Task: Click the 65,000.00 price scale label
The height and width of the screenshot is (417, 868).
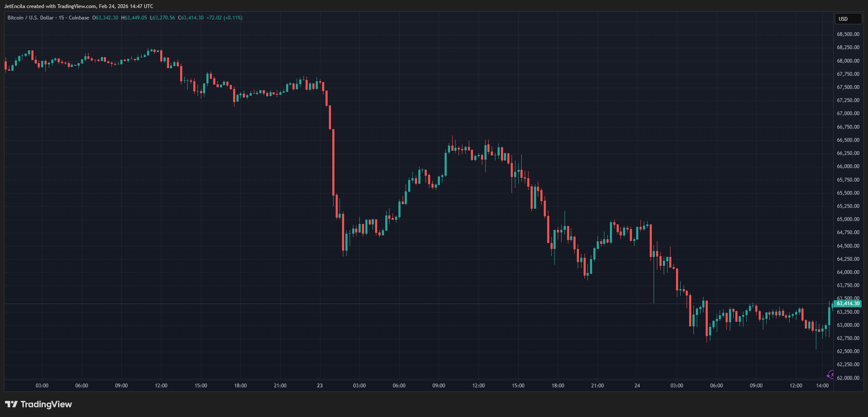Action: click(848, 219)
